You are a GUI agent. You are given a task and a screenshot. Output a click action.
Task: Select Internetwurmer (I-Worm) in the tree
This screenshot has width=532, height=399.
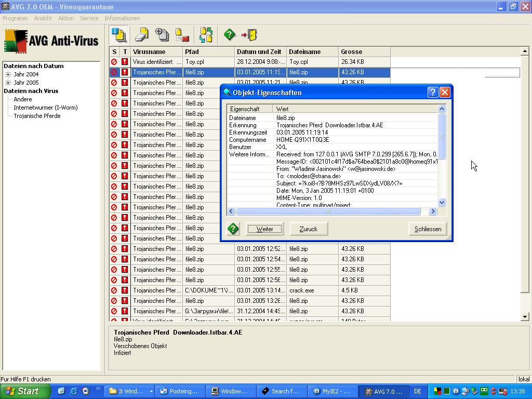pos(46,108)
